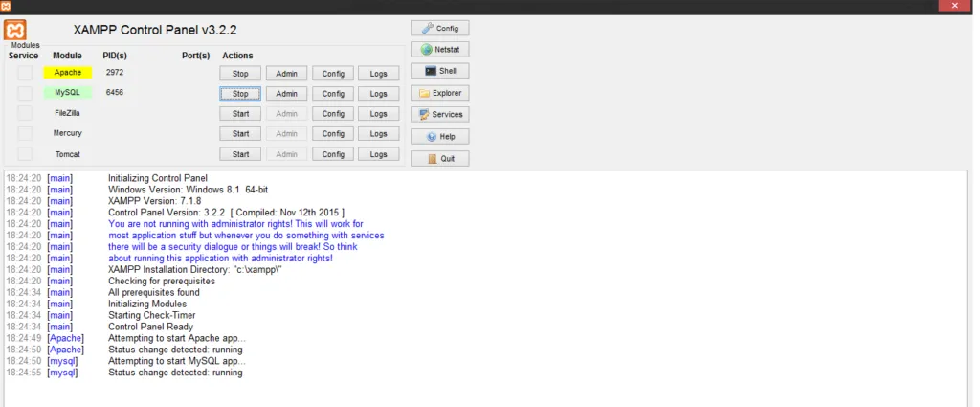Click log line 'Attempting to start Apache app...'
This screenshot has height=407, width=980.
[177, 338]
